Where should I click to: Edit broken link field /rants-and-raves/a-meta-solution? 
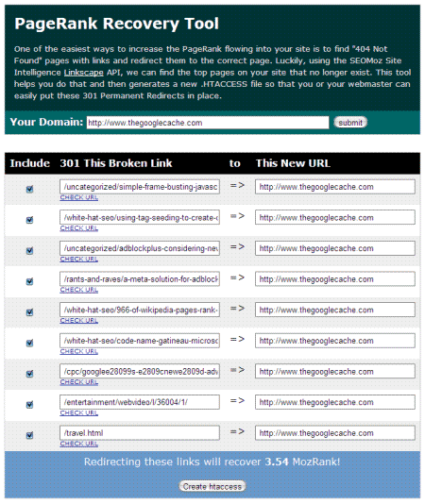point(140,279)
